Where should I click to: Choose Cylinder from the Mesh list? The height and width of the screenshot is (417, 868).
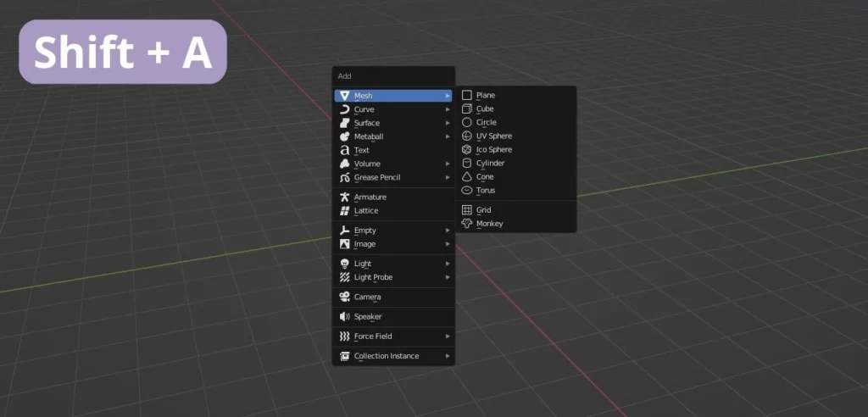(x=516, y=164)
